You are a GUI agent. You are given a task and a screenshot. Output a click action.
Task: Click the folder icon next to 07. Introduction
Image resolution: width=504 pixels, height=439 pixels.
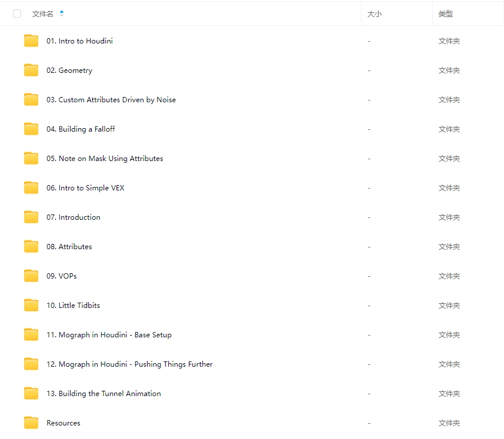point(31,217)
